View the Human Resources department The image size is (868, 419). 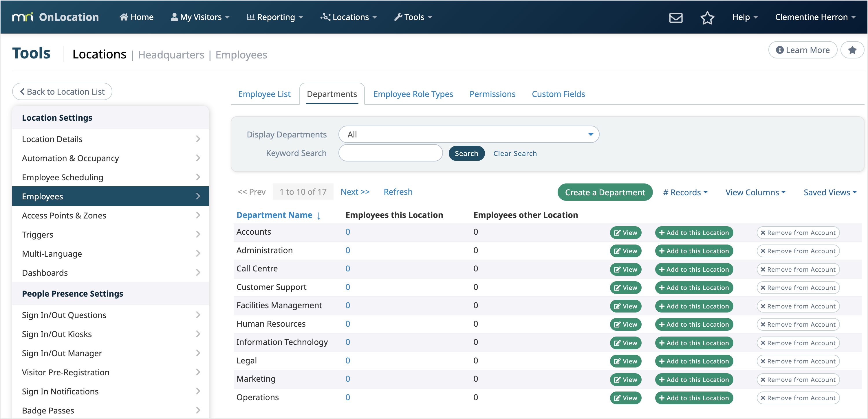(x=625, y=324)
